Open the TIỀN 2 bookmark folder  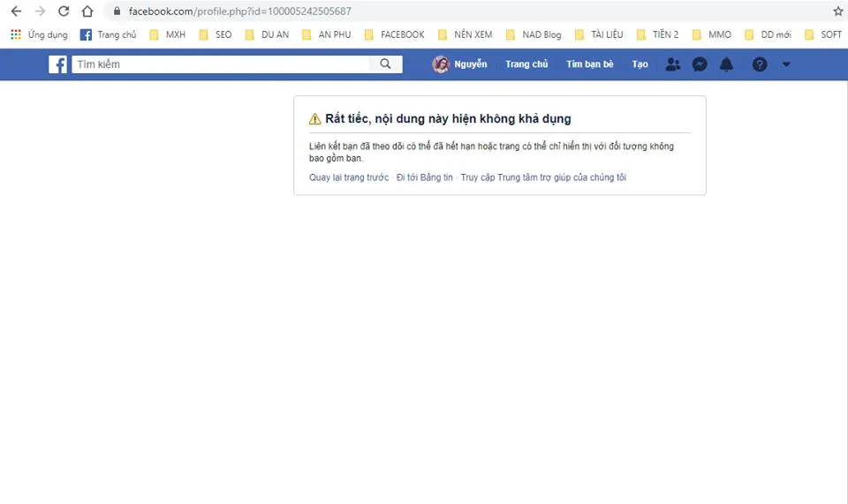(657, 34)
